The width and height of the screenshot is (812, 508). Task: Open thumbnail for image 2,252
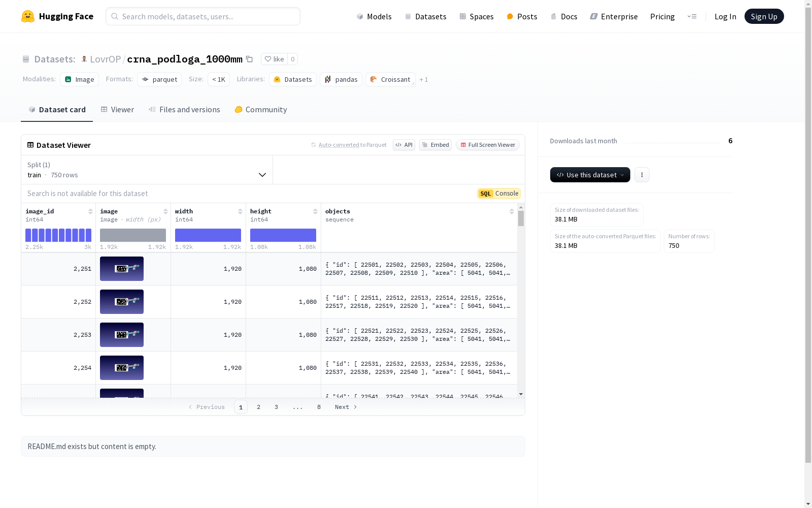(x=122, y=302)
